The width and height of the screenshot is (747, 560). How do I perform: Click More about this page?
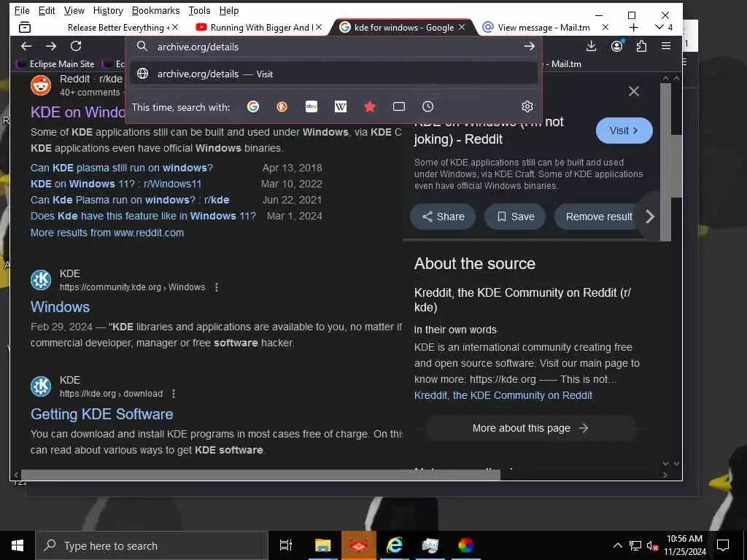click(x=530, y=428)
